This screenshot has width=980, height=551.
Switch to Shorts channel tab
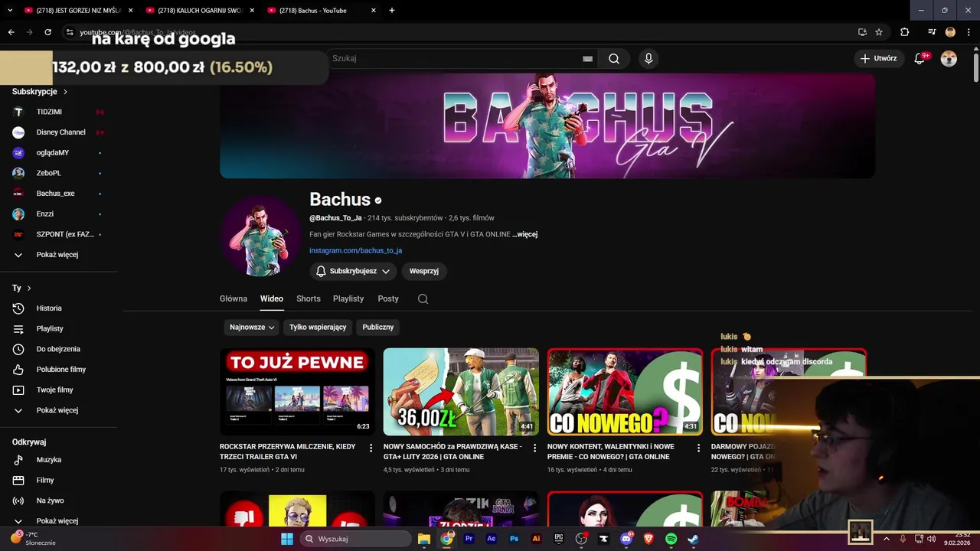(x=309, y=299)
